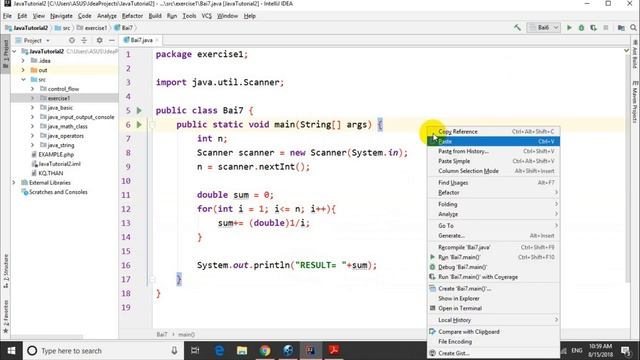Screen dimensions: 640x360
Task: Open the Local History submenu
Action: coord(493,320)
